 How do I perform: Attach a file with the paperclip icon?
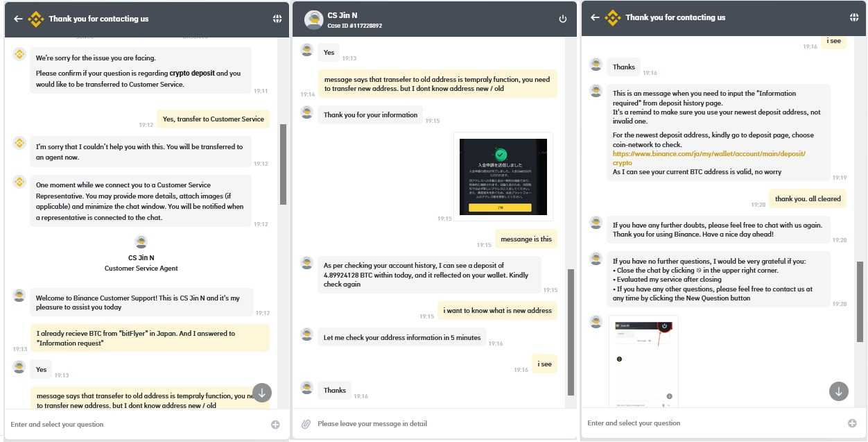[x=305, y=423]
